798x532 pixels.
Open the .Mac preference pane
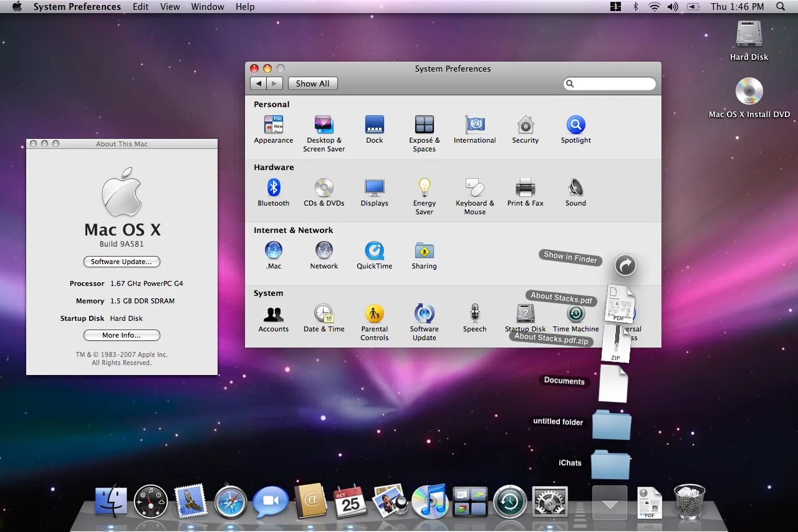[x=274, y=255]
